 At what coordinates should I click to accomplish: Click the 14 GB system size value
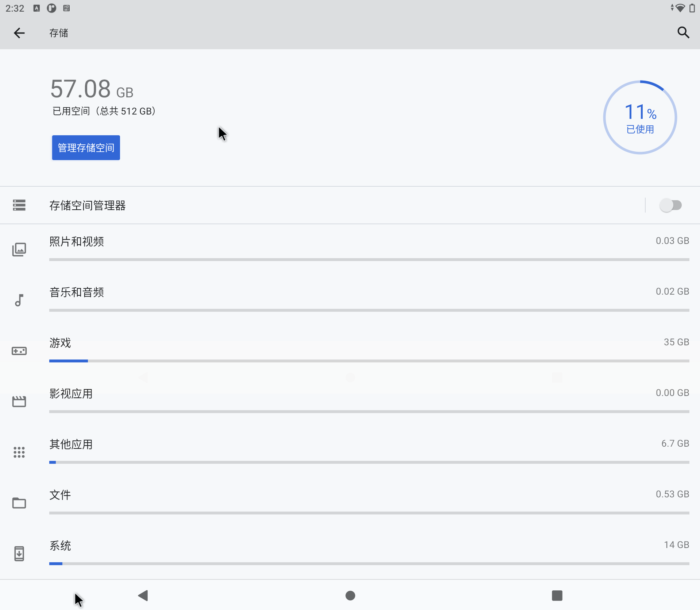[676, 545]
